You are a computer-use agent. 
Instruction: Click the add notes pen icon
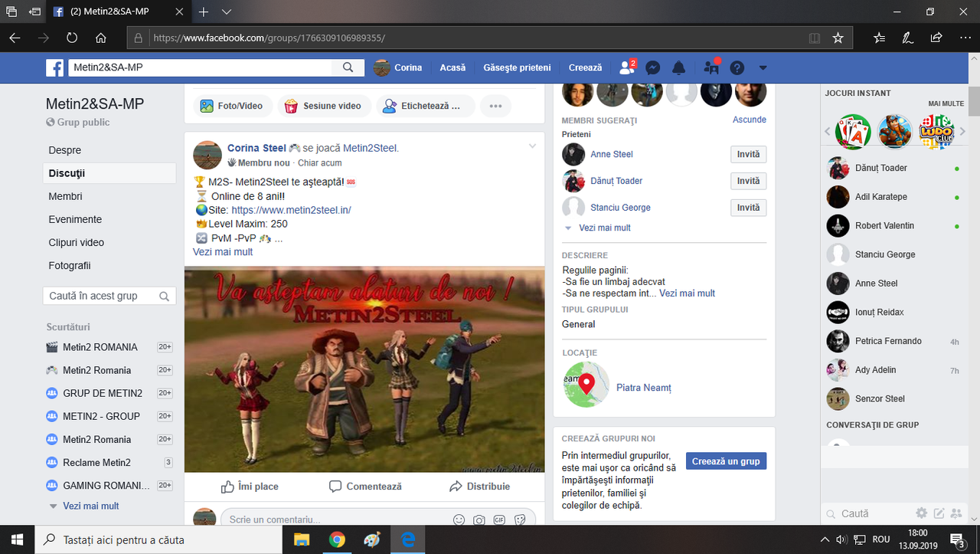click(x=907, y=38)
